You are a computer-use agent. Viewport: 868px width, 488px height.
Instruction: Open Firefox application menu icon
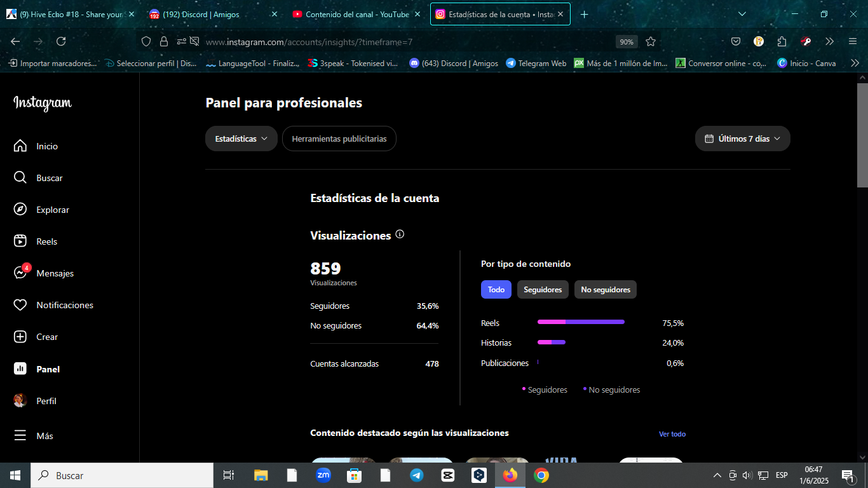click(853, 41)
